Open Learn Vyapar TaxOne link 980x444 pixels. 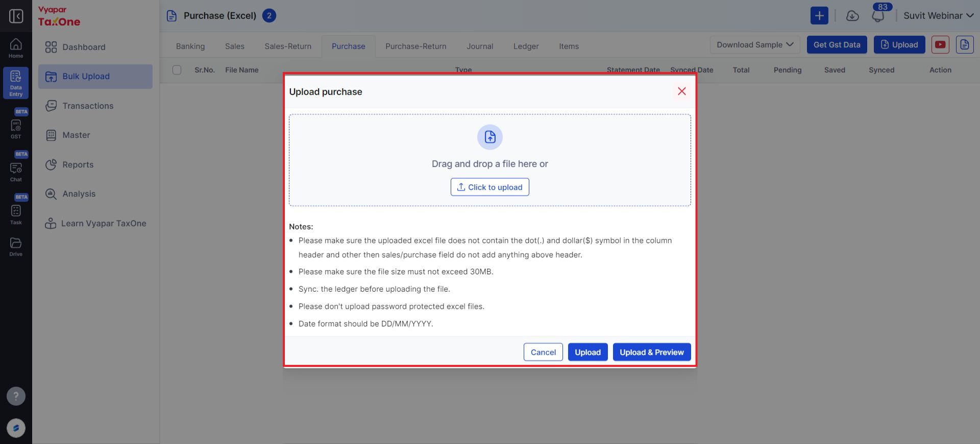click(95, 223)
